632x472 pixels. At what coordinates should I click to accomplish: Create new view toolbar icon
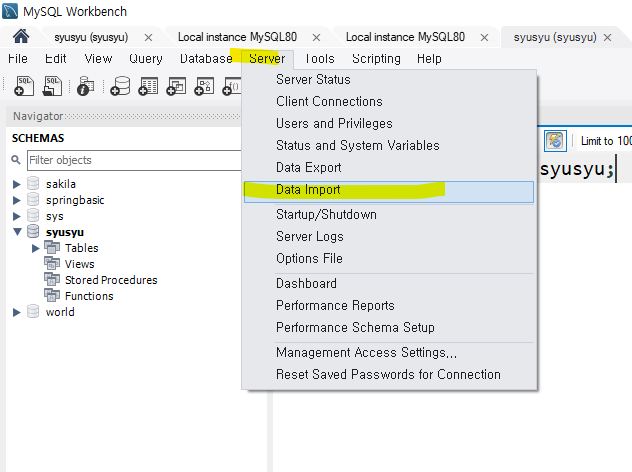point(176,86)
